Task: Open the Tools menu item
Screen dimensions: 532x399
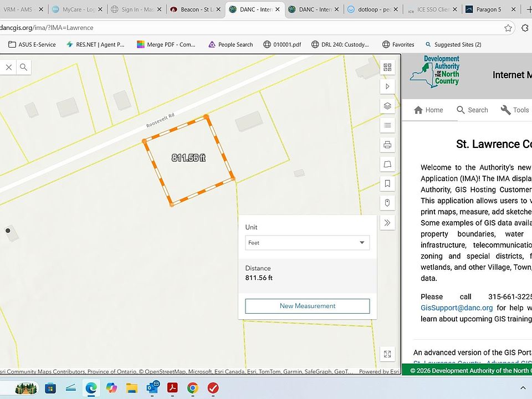Action: (x=514, y=110)
